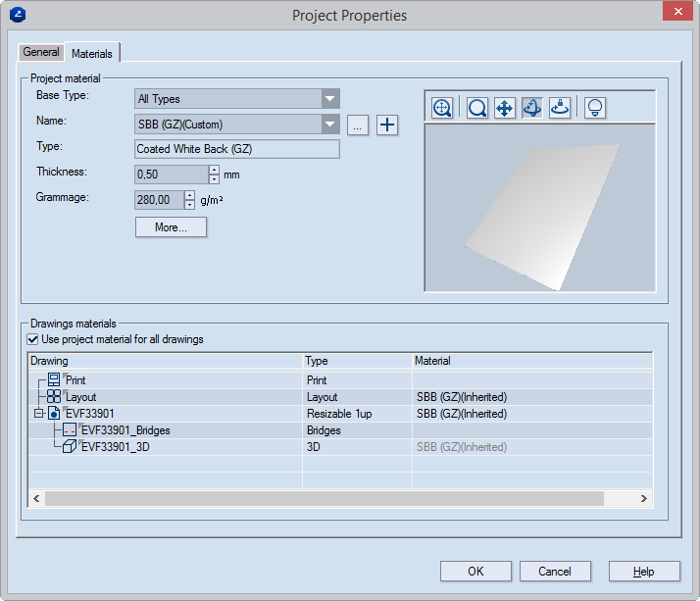The height and width of the screenshot is (601, 700).
Task: Uncheck Use project material for all drawings
Action: pyautogui.click(x=34, y=339)
